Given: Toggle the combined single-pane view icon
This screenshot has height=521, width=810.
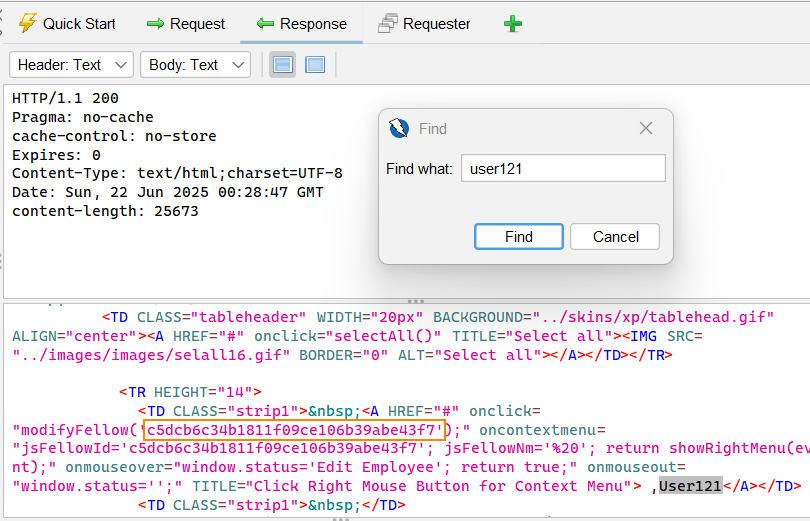Looking at the screenshot, I should point(315,65).
